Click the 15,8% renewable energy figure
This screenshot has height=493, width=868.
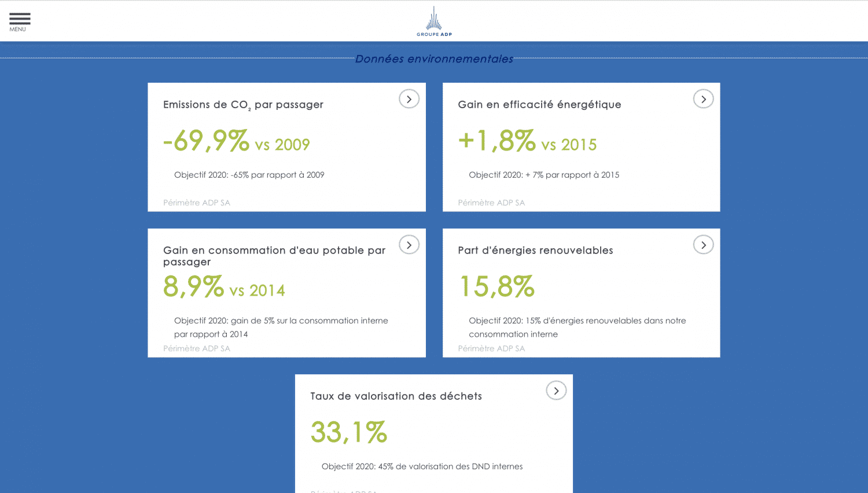point(496,287)
